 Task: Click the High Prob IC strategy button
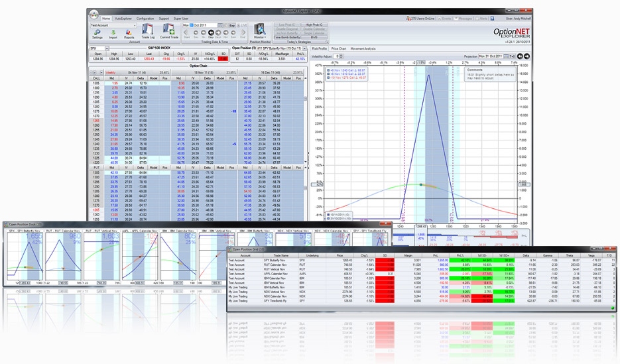(314, 25)
